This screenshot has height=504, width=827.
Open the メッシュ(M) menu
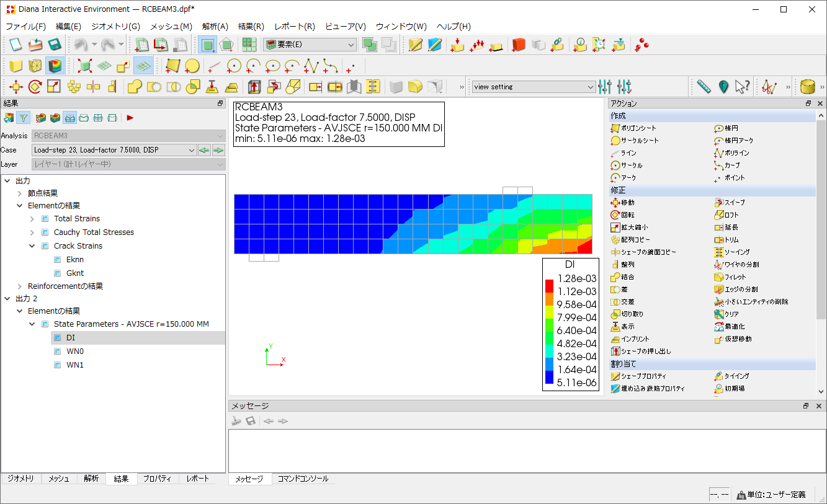[x=171, y=27]
